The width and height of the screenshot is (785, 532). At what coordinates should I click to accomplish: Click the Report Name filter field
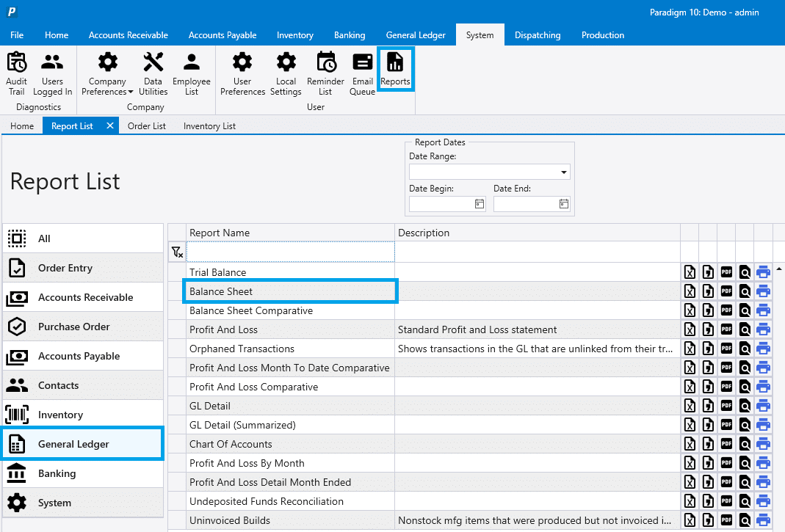(290, 252)
